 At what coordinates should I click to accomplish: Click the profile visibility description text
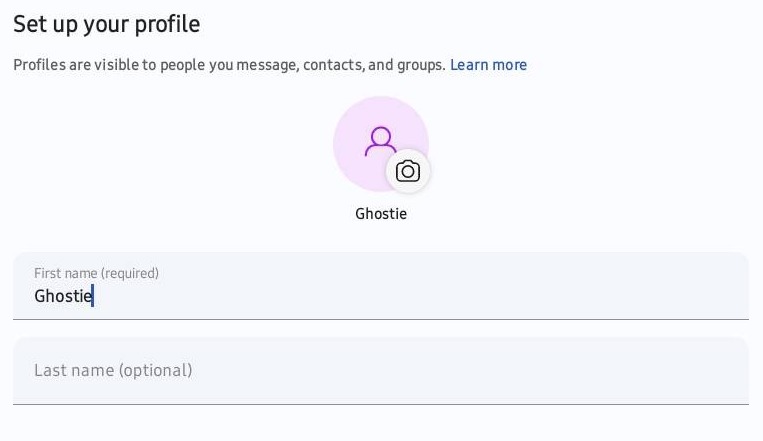[x=229, y=65]
